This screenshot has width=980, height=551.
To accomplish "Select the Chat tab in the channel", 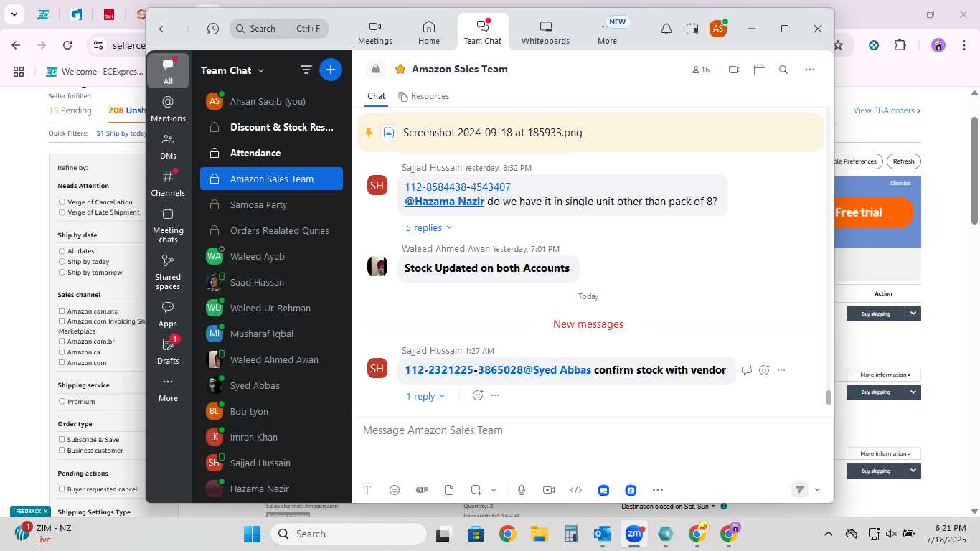I will 376,96.
